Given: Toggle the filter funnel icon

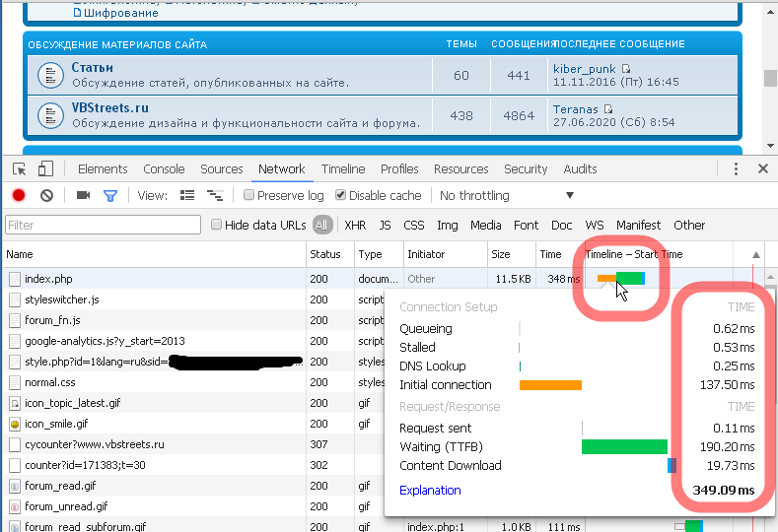Looking at the screenshot, I should [x=110, y=196].
